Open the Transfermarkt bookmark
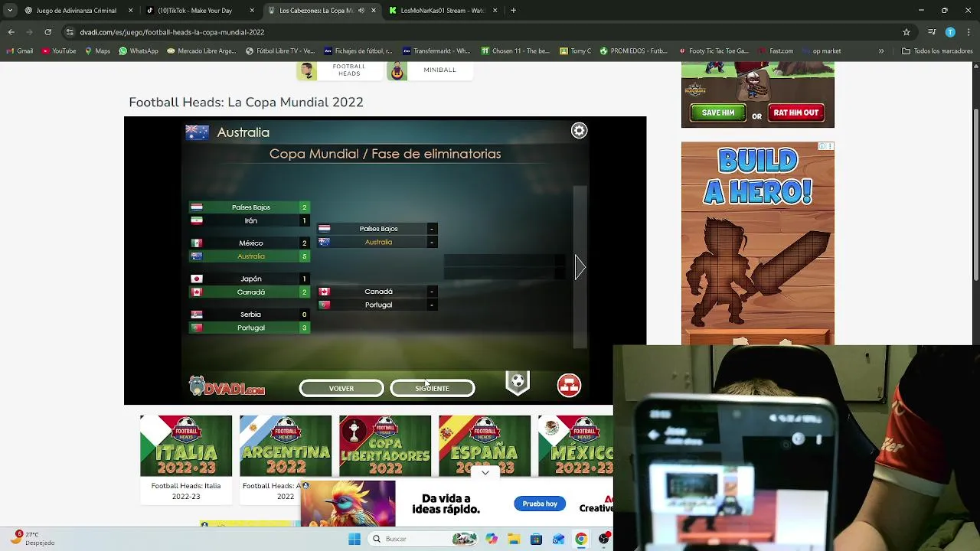The height and width of the screenshot is (551, 980). pyautogui.click(x=435, y=51)
